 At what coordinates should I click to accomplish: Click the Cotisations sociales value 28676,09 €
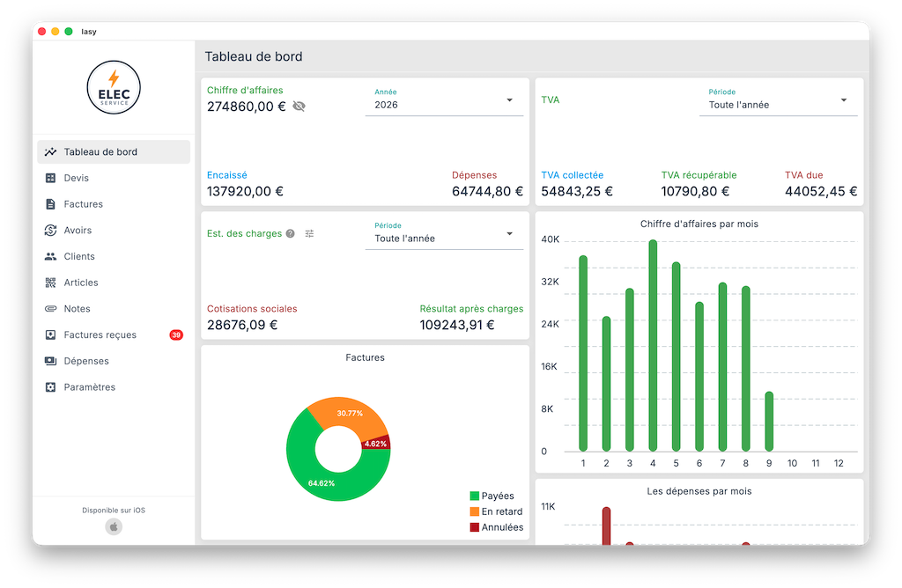tap(242, 326)
